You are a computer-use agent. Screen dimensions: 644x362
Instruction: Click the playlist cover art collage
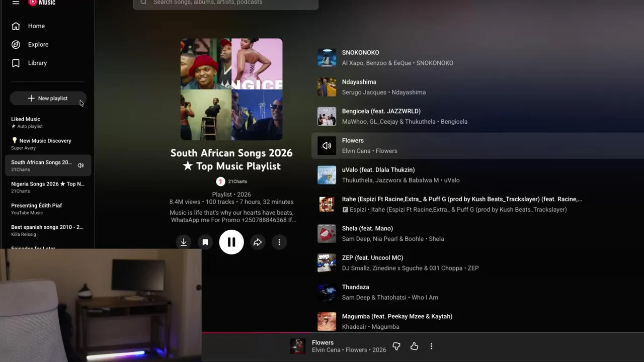pyautogui.click(x=231, y=89)
